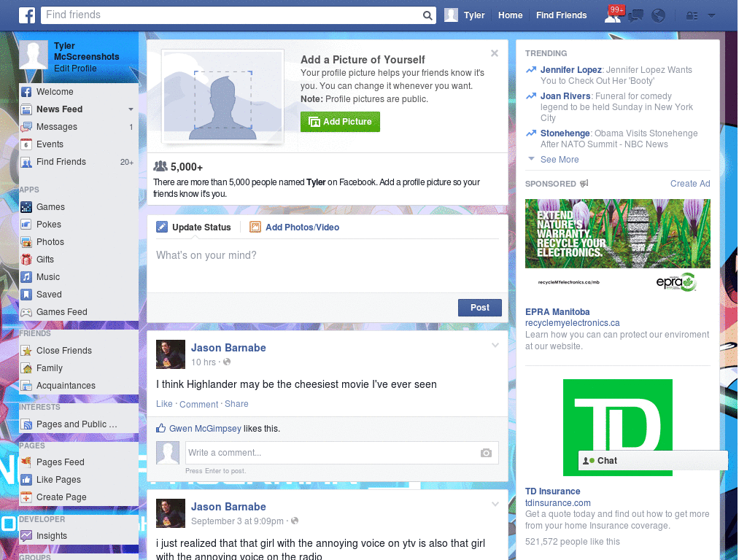This screenshot has height=560, width=747.
Task: Click the What's on your mind box
Action: [x=328, y=265]
